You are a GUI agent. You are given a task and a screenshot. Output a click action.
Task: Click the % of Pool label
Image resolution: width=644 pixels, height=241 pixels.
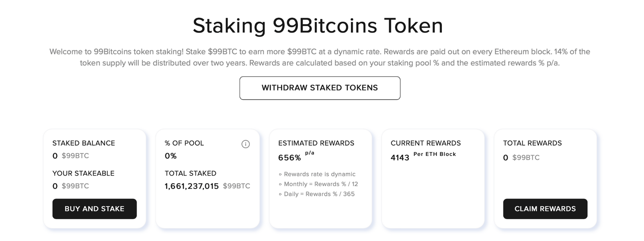pyautogui.click(x=184, y=143)
